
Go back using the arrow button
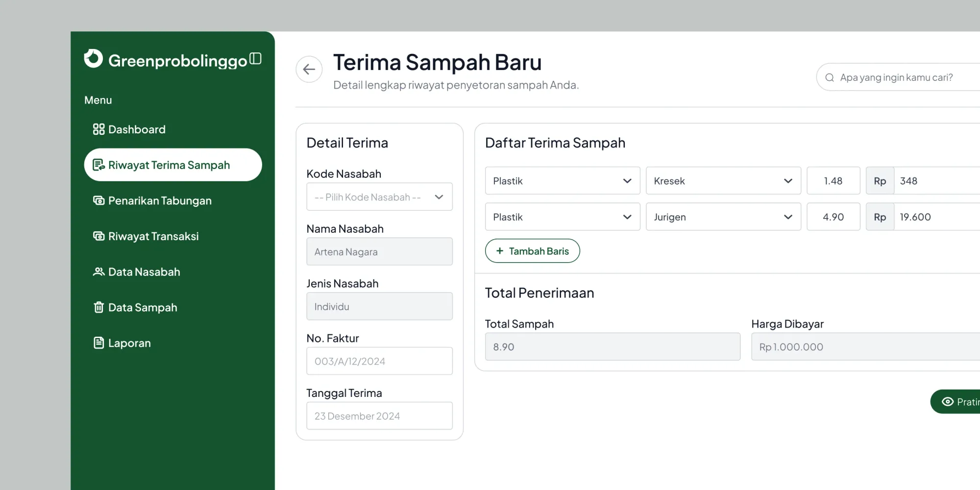pyautogui.click(x=309, y=69)
